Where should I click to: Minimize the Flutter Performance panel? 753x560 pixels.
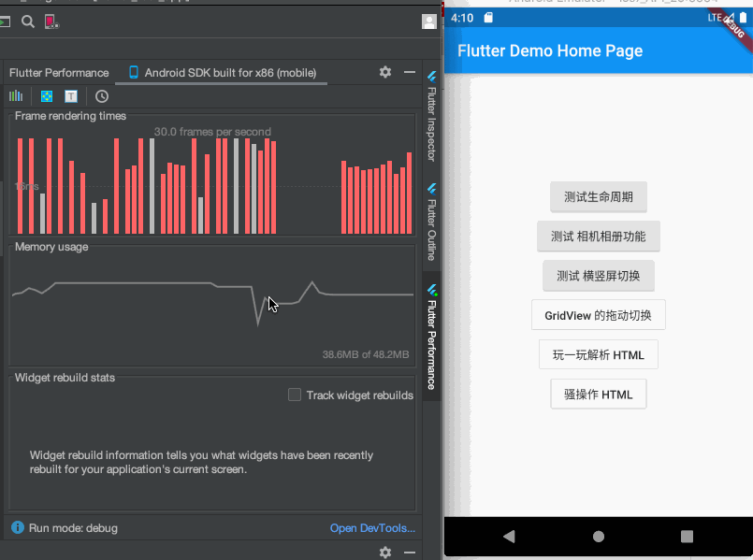click(410, 73)
